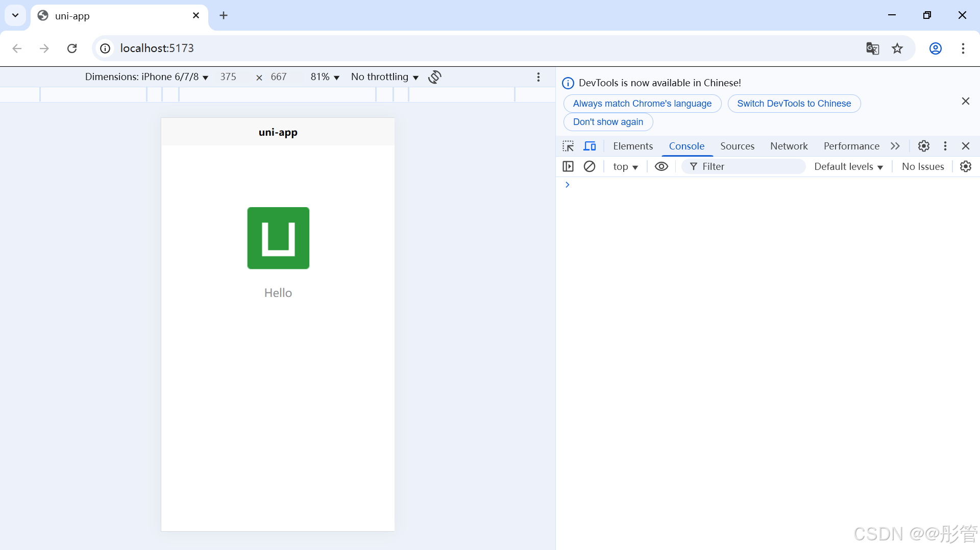Close the DevTools panel
Viewport: 980px width, 550px height.
pyautogui.click(x=966, y=146)
